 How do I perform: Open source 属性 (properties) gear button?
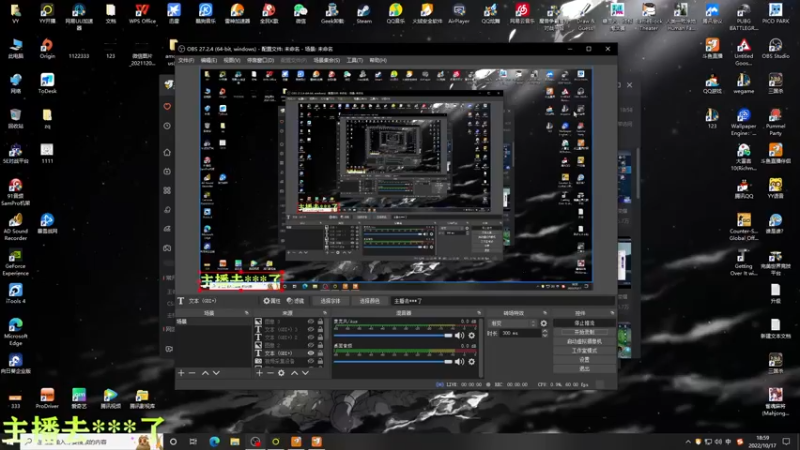click(x=272, y=301)
